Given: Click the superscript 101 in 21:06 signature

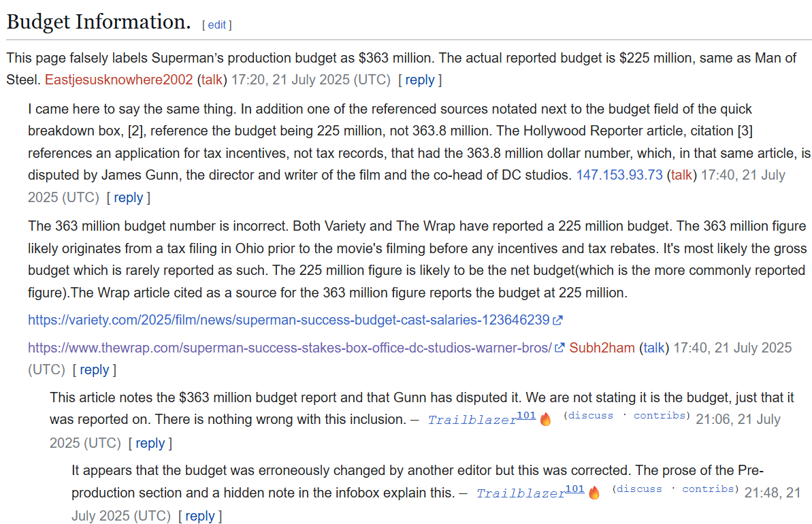Looking at the screenshot, I should pyautogui.click(x=526, y=415).
